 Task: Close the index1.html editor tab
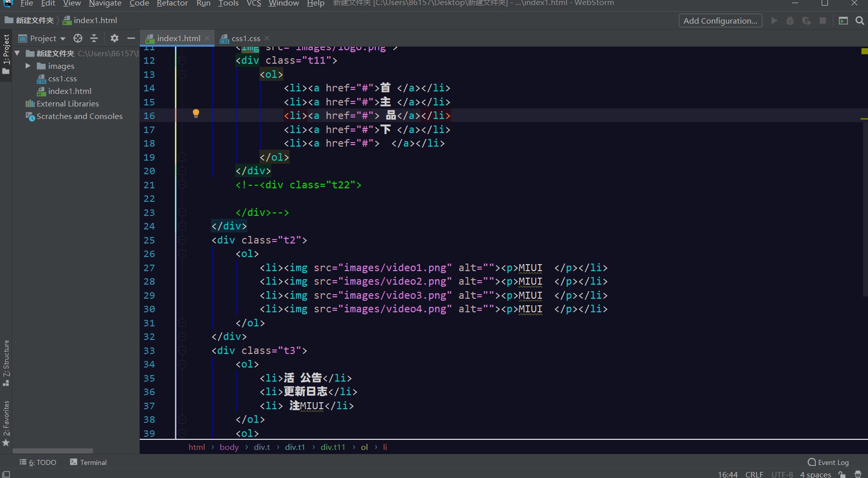tap(207, 38)
